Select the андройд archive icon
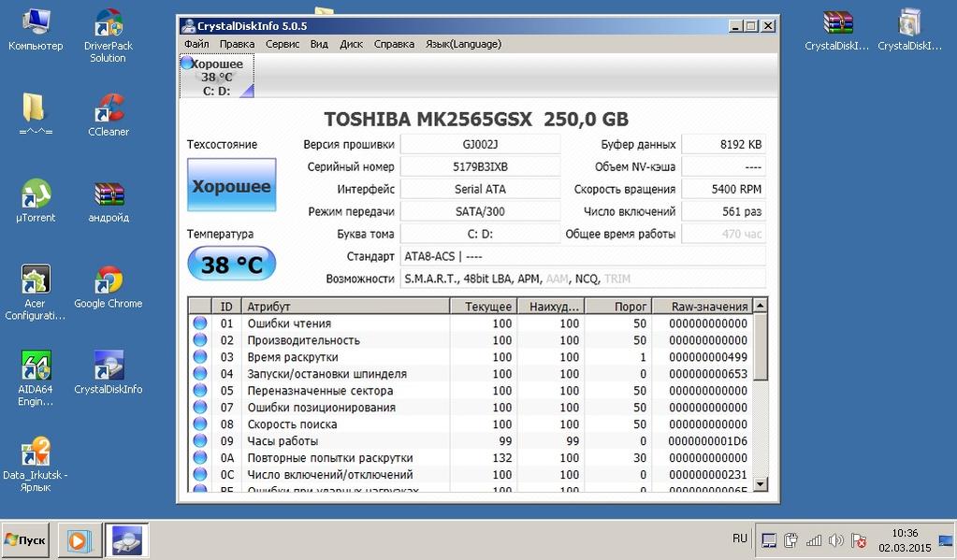Image resolution: width=957 pixels, height=560 pixels. point(109,201)
